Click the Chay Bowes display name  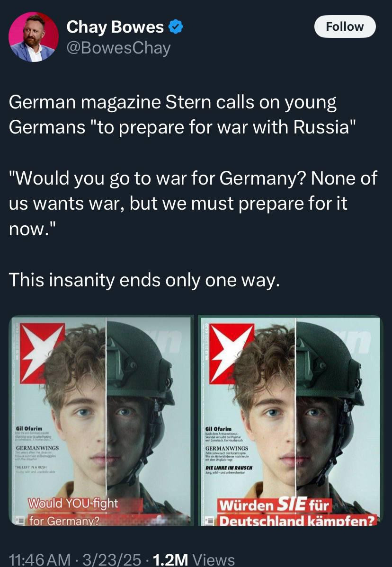[x=115, y=27]
